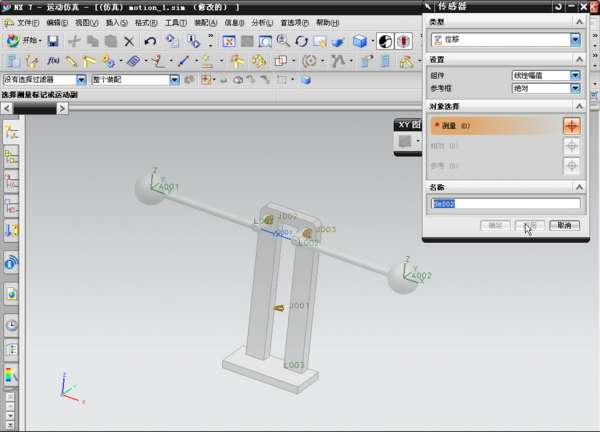Click the orange measure selection crosshair icon
The width and height of the screenshot is (600, 432).
click(572, 126)
